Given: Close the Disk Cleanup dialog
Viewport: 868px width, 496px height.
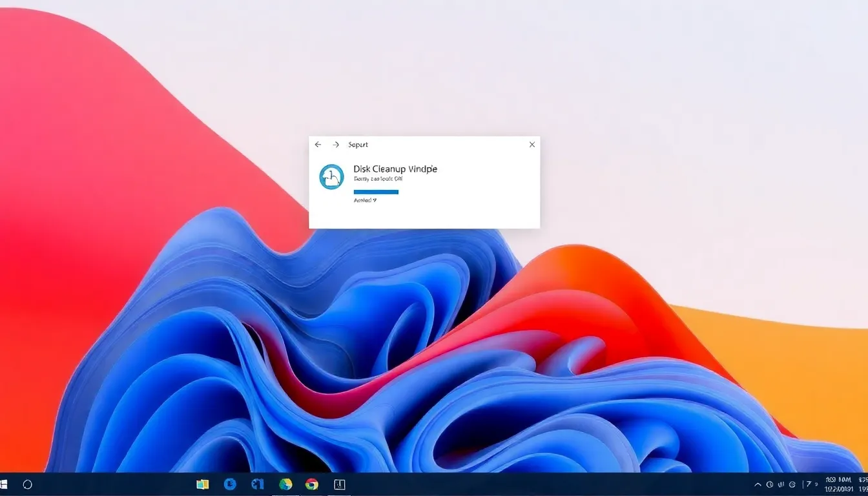Looking at the screenshot, I should (x=532, y=145).
